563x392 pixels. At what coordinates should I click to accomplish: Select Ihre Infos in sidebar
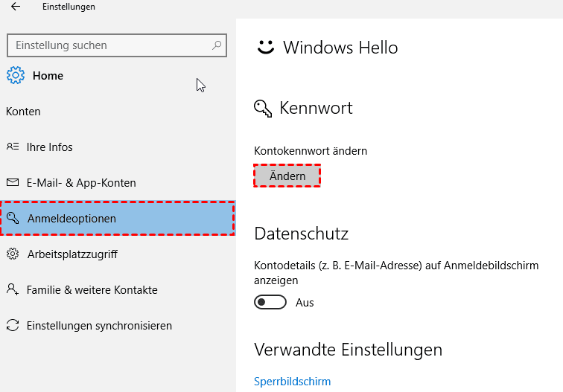point(50,147)
